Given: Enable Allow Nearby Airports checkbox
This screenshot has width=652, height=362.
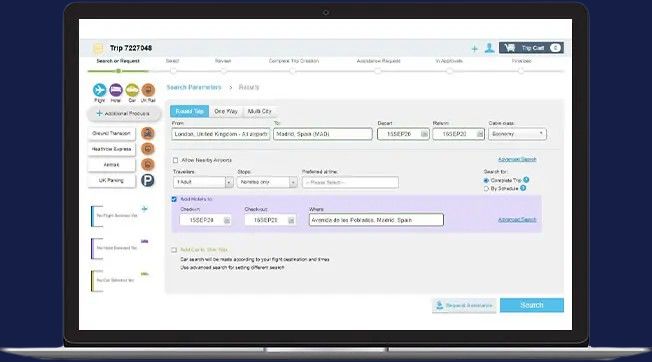Looking at the screenshot, I should 175,160.
